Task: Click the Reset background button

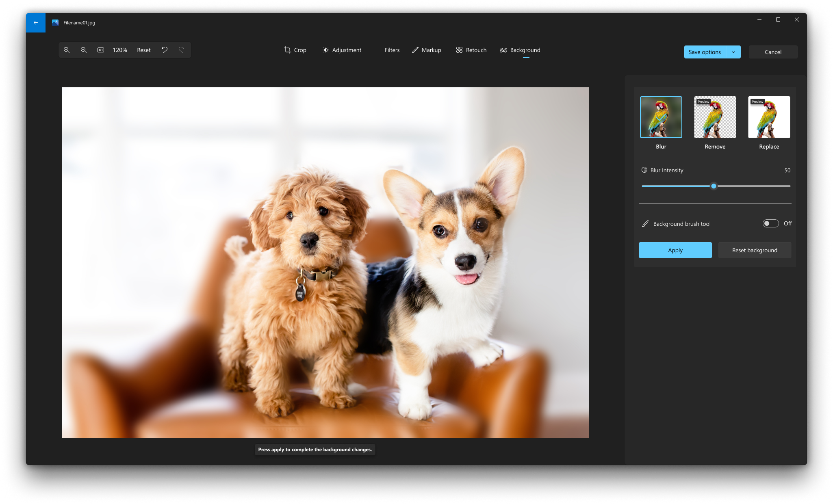Action: [755, 250]
